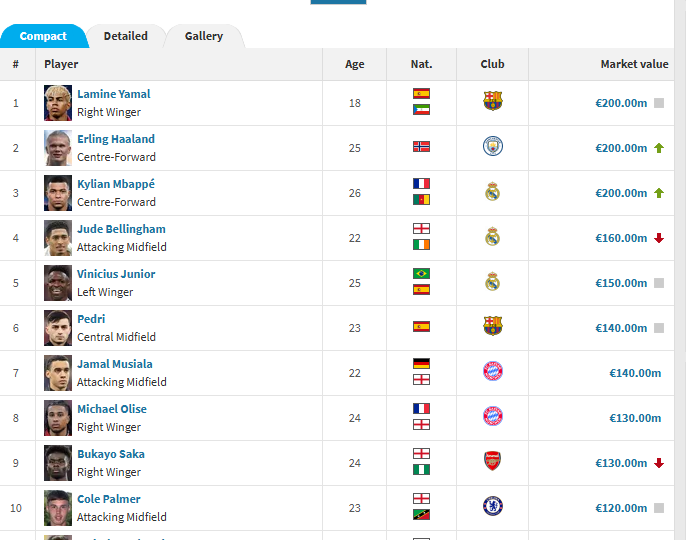Click Chelsea crest in Cole Palmer row
This screenshot has width=686, height=540.
pyautogui.click(x=492, y=506)
